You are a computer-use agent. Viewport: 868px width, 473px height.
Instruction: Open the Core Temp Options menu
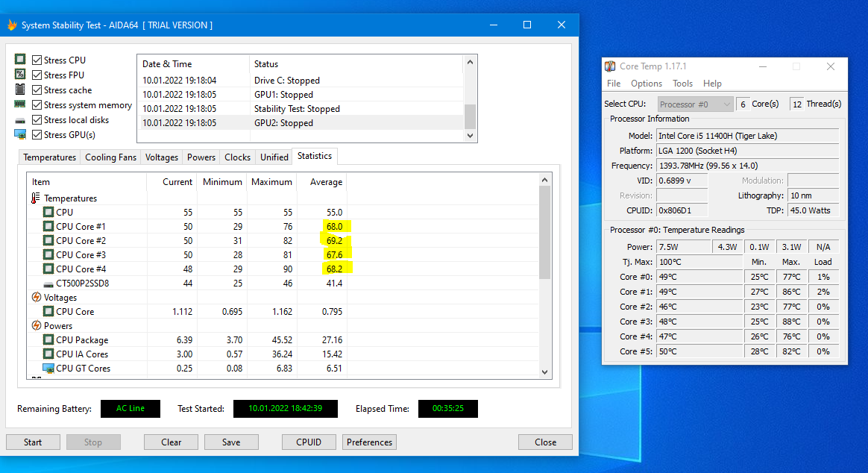coord(647,84)
